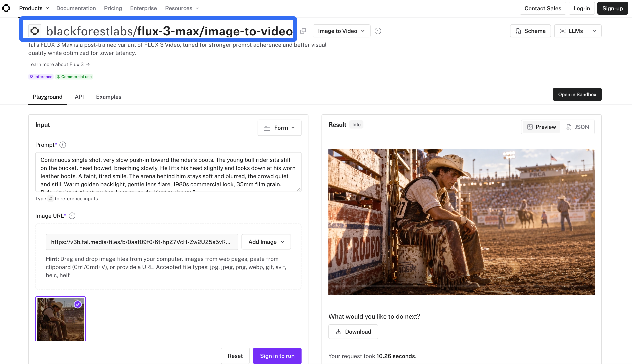Open the dropdown arrow next to LLMs
632x364 pixels.
tap(595, 31)
